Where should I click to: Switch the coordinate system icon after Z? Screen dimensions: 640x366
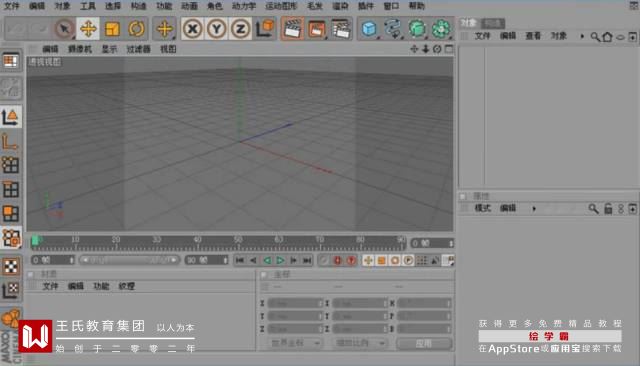pyautogui.click(x=265, y=29)
